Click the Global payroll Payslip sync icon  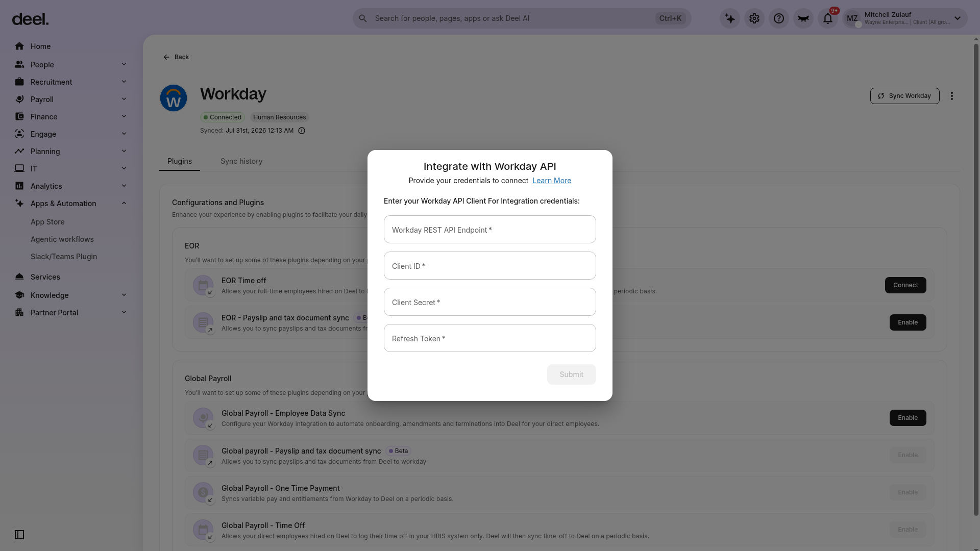203,455
